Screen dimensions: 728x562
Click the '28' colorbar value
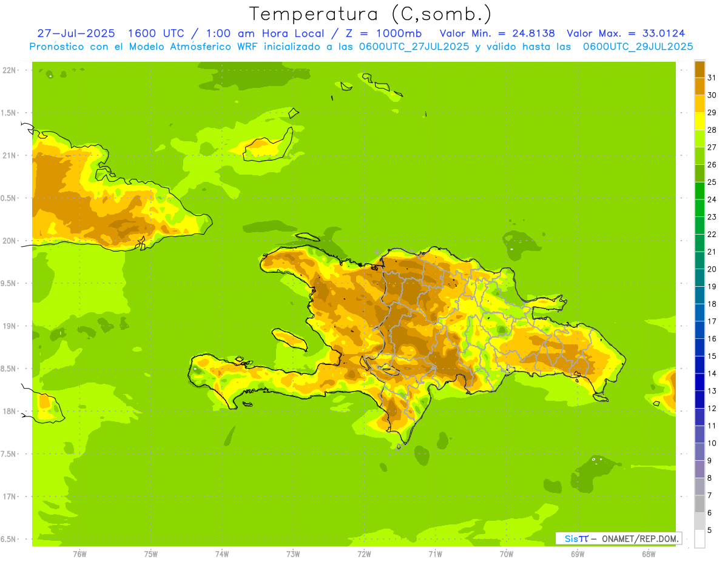point(712,130)
